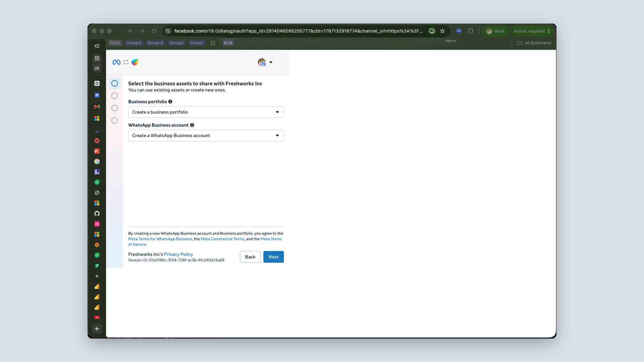Viewport: 644px width, 362px height.
Task: Open the Work profile menu in the toolbar
Action: pos(495,31)
